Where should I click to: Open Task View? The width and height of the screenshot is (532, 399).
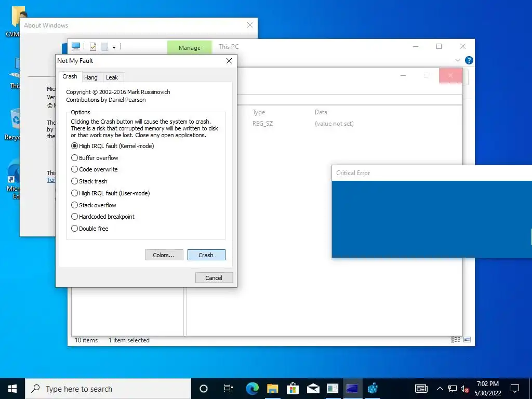point(229,389)
